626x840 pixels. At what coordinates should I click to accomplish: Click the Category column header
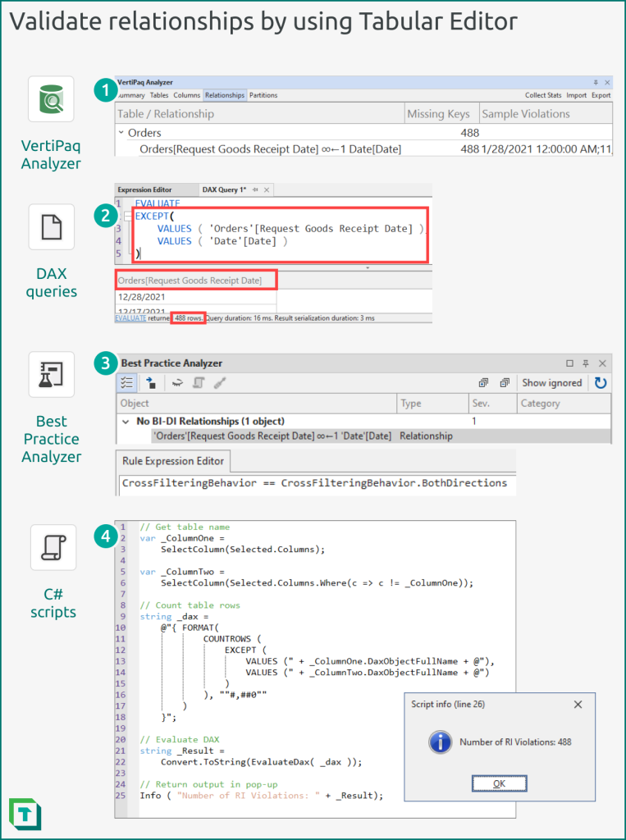coord(564,404)
